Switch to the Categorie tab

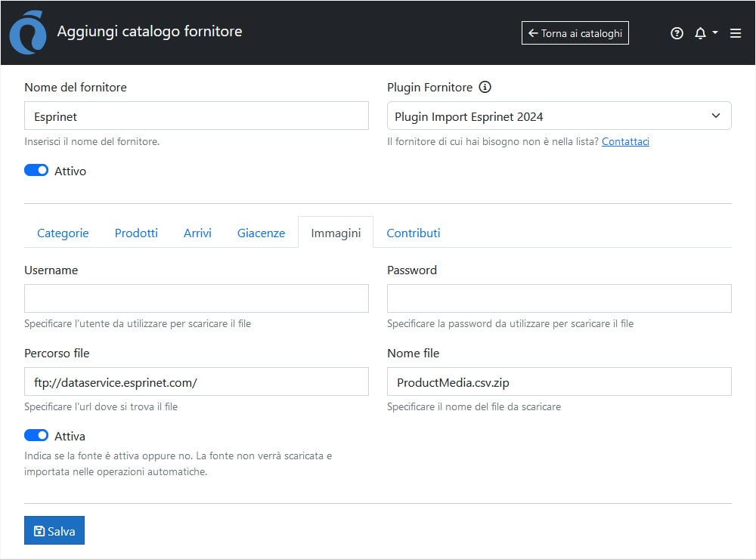pos(63,233)
